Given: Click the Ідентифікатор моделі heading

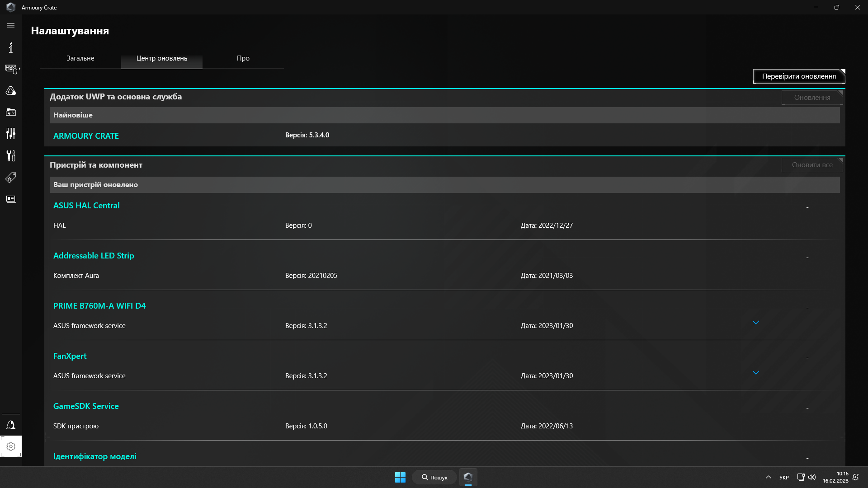Looking at the screenshot, I should pos(95,456).
